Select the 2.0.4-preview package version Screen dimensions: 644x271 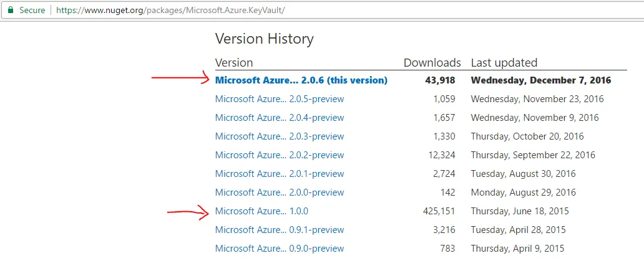coord(280,118)
